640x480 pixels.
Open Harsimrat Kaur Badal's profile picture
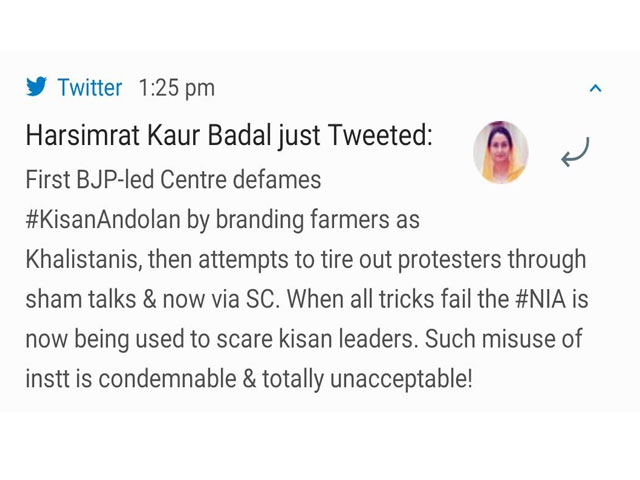pyautogui.click(x=501, y=152)
